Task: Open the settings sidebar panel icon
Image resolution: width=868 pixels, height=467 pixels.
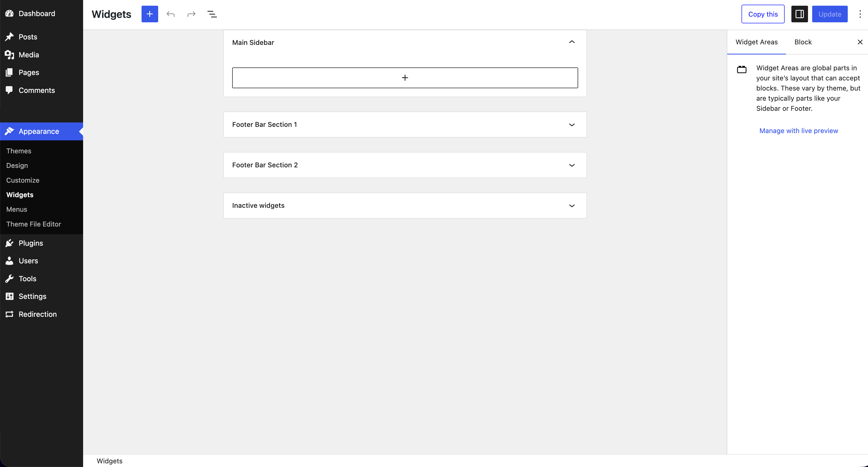Action: point(799,14)
